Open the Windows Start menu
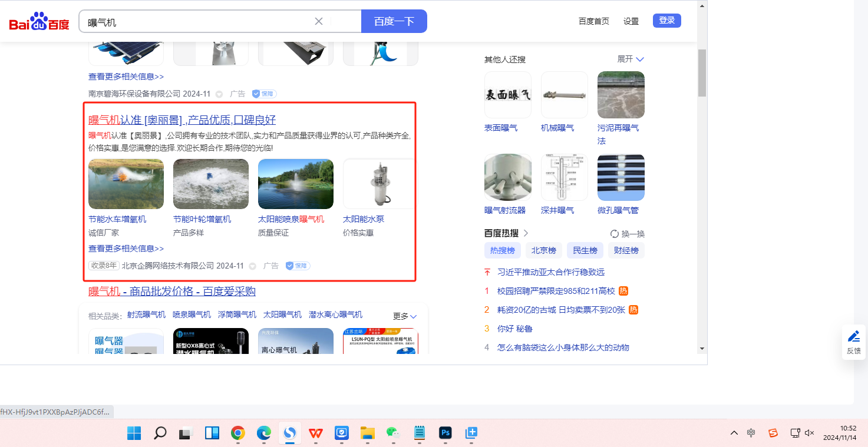Screen dimensions: 868x447 click(134, 433)
